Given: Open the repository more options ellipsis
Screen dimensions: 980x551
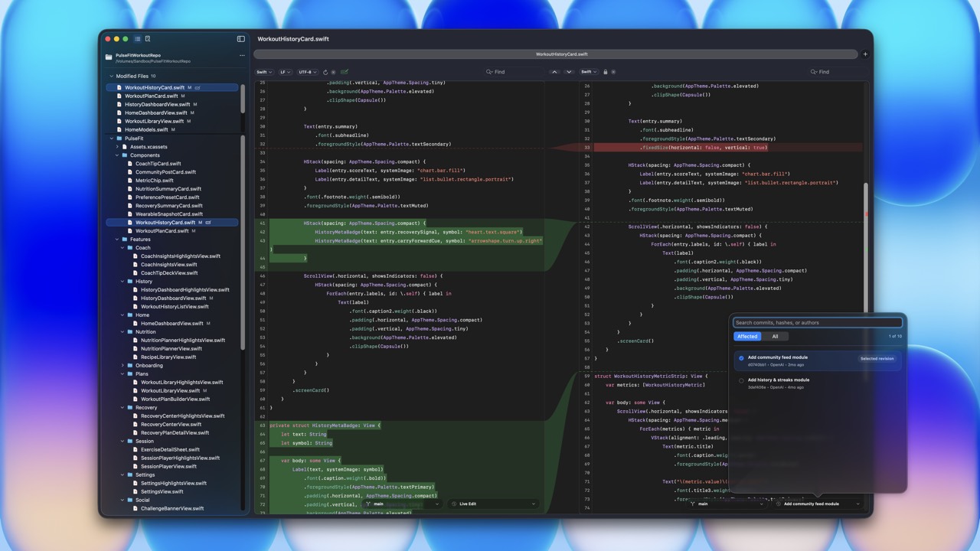Looking at the screenshot, I should pos(242,56).
